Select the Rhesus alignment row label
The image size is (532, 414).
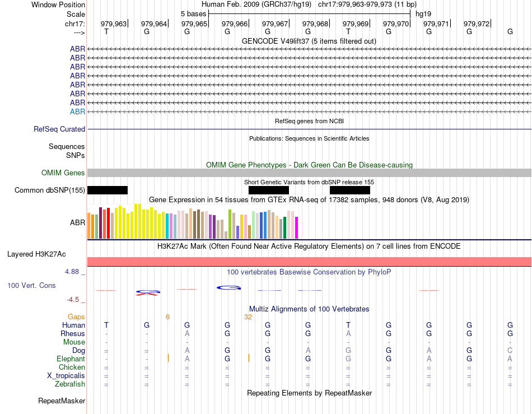(73, 333)
